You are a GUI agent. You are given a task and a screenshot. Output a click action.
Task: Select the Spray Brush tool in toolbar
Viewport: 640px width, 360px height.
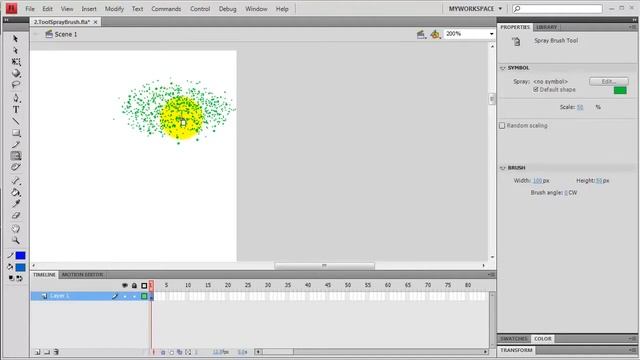pyautogui.click(x=16, y=156)
